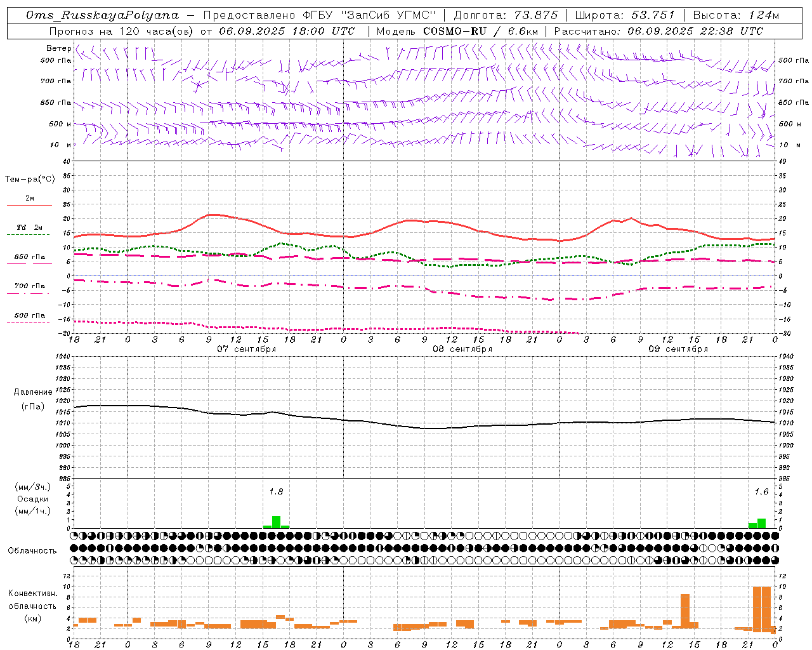
Task: Click the tallest green precipitation bar under 1.6
Action: click(761, 523)
